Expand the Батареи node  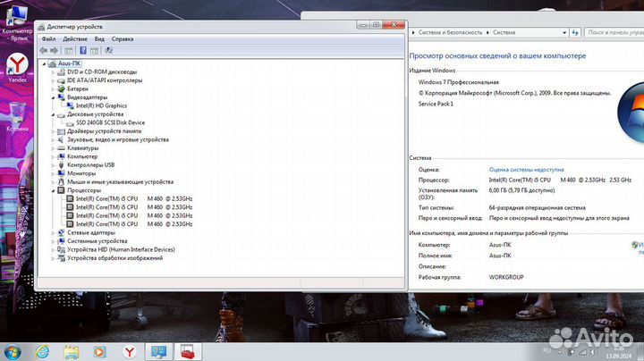53,89
